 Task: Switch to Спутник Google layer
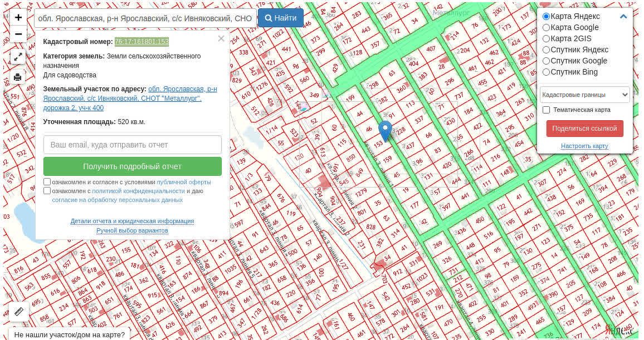coord(547,61)
